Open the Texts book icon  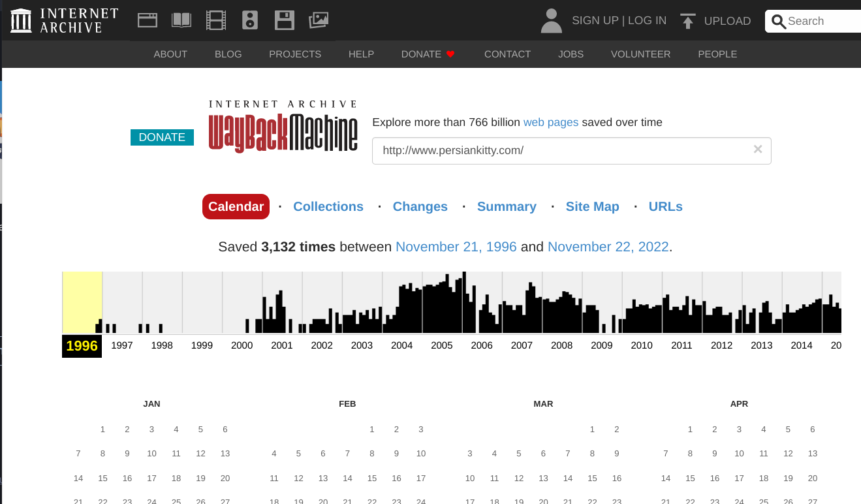[181, 20]
